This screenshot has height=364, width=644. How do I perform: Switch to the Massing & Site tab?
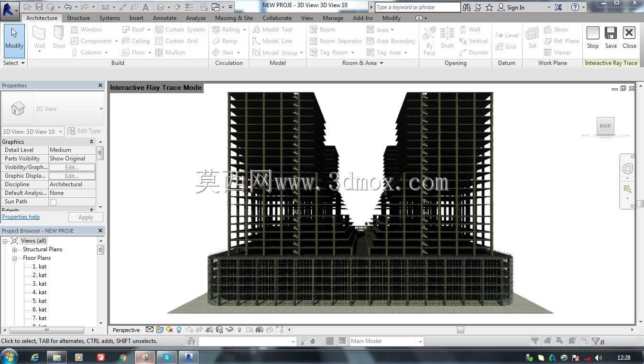pyautogui.click(x=234, y=18)
